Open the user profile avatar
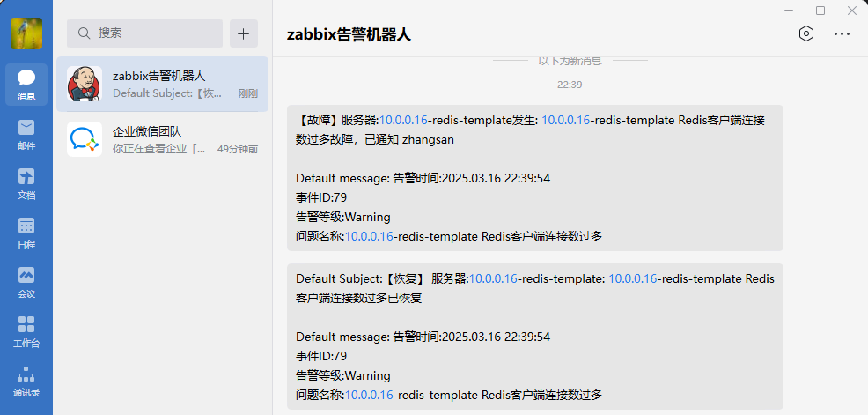This screenshot has height=415, width=868. [26, 33]
